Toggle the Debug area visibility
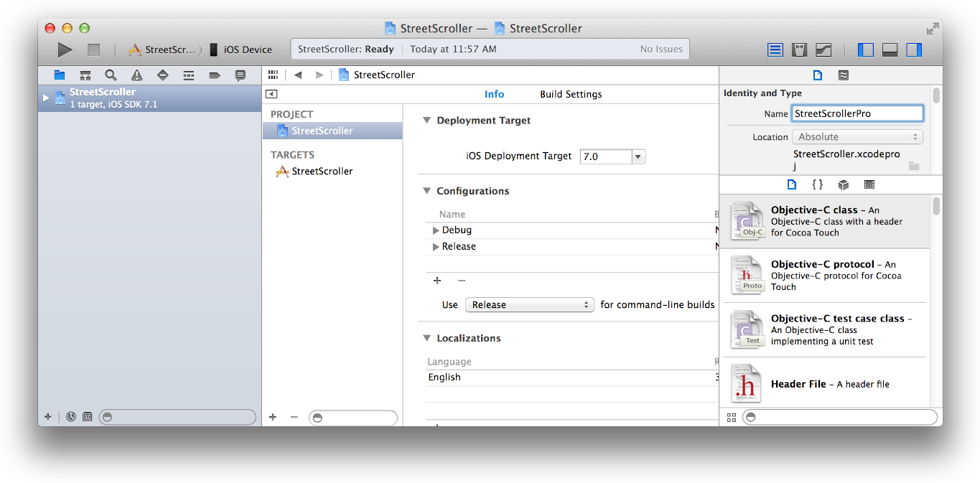Viewport: 980px width, 483px height. click(890, 50)
